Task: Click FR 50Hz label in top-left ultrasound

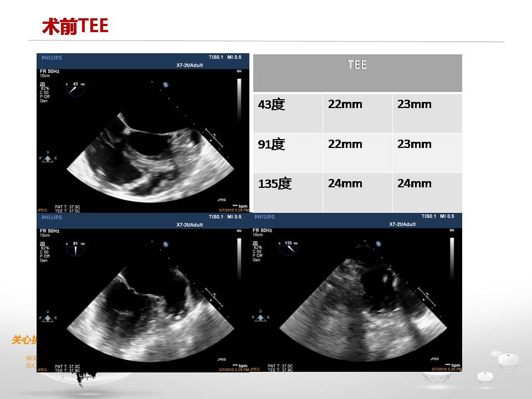Action: (49, 71)
